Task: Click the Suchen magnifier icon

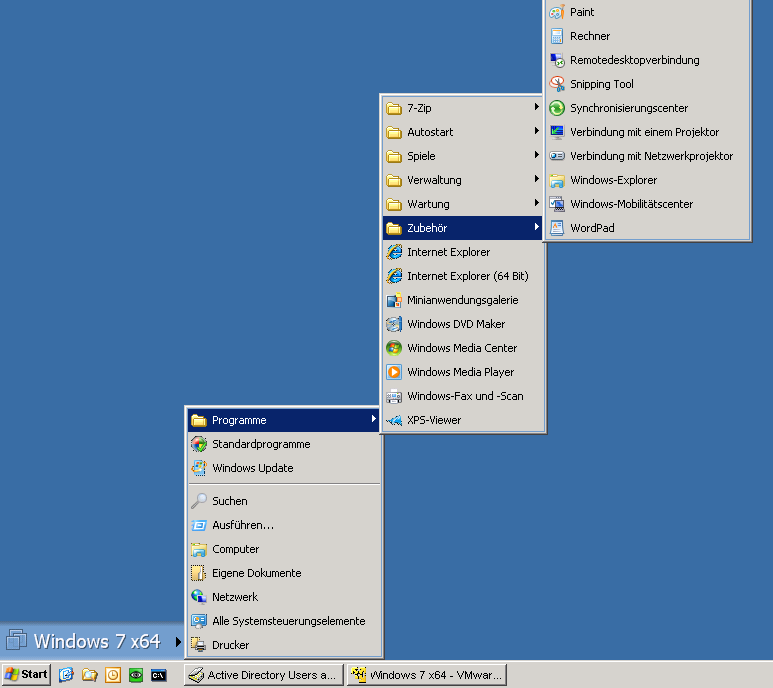Action: click(199, 501)
